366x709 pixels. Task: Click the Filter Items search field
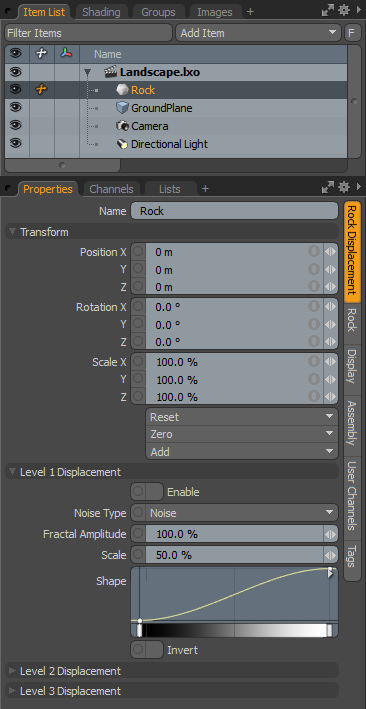pos(89,33)
